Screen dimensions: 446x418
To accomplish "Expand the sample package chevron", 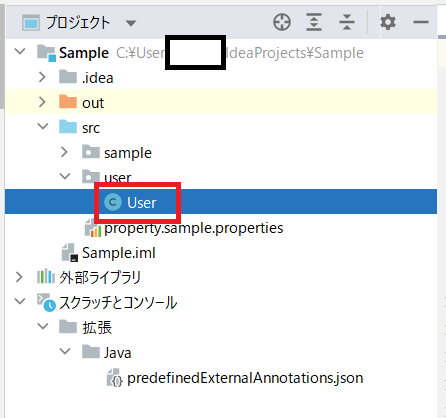I will click(x=64, y=152).
